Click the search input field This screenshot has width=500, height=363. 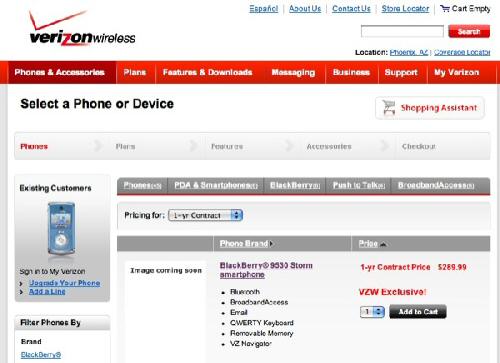tap(402, 31)
